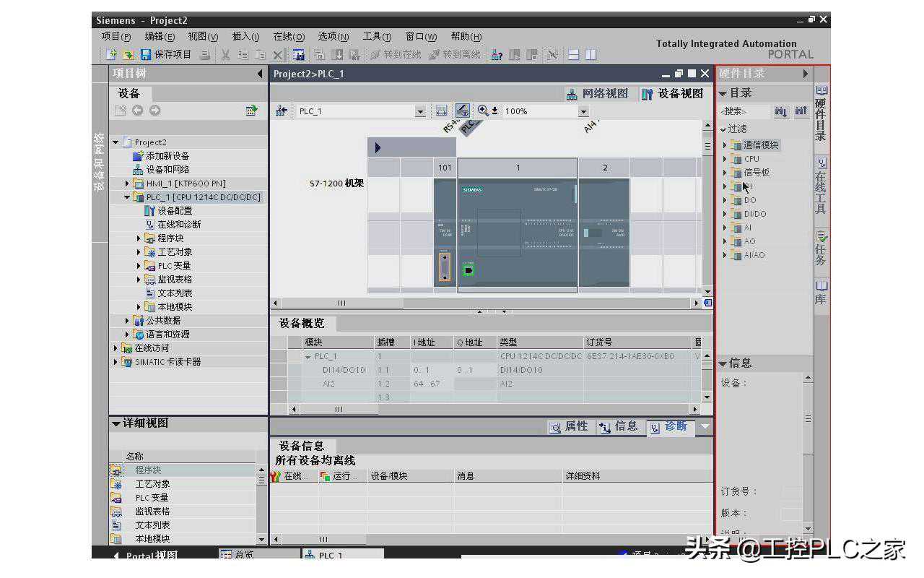Click the 搜索 search field in catalog
The image size is (924, 578).
[744, 111]
